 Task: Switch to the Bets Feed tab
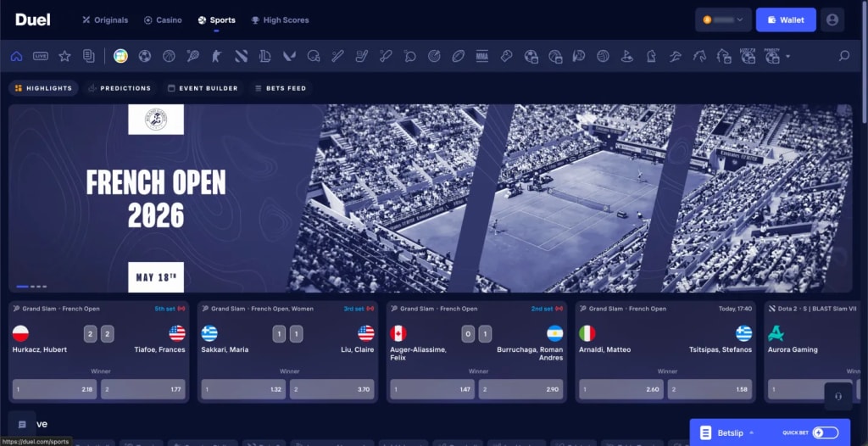point(280,88)
